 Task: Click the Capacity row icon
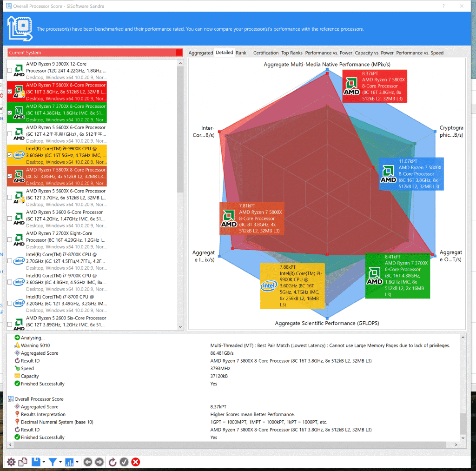click(17, 376)
